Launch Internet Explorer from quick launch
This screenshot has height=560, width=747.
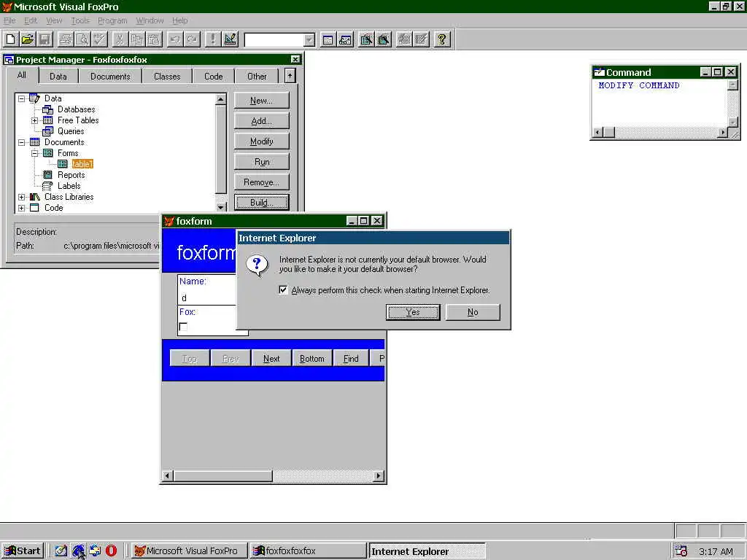[x=78, y=551]
